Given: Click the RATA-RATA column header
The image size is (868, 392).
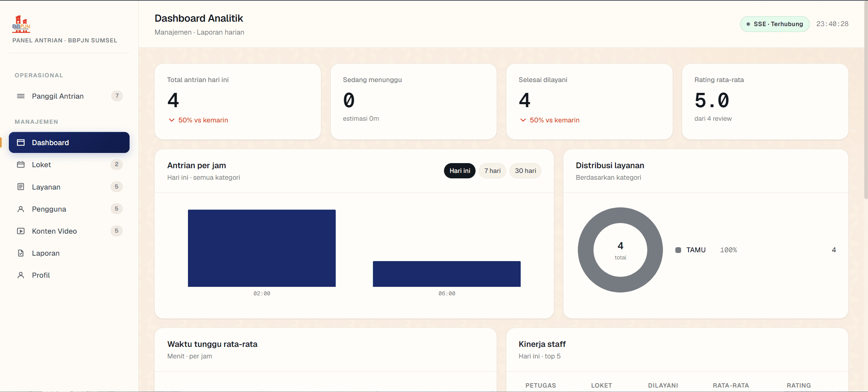Looking at the screenshot, I should pos(731,385).
